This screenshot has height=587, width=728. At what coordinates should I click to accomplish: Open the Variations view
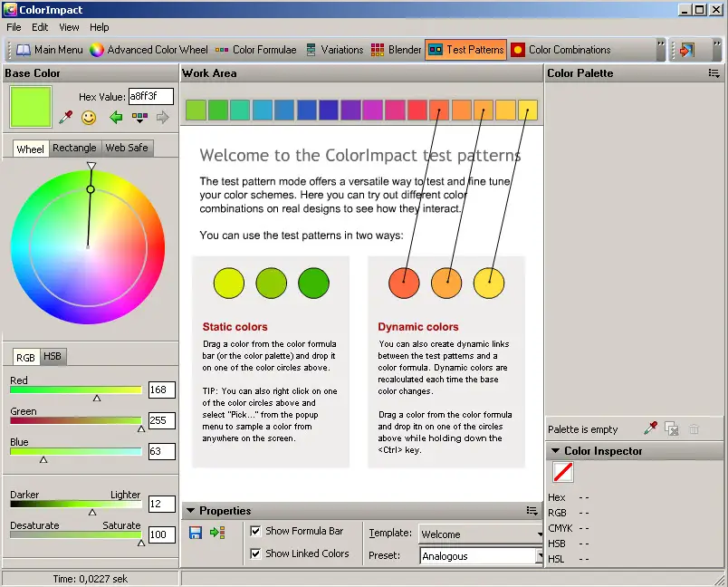(334, 50)
